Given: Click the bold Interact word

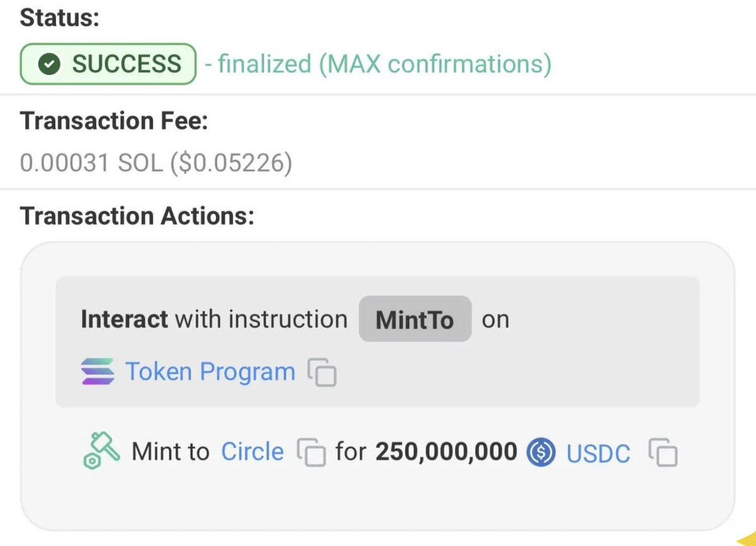Looking at the screenshot, I should coord(124,319).
